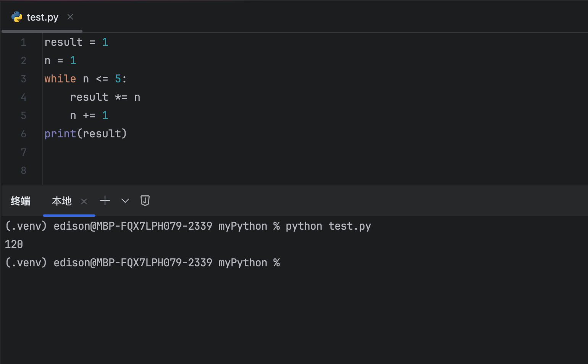Close the test.py editor tab
Viewport: 588px width, 364px height.
[x=70, y=17]
